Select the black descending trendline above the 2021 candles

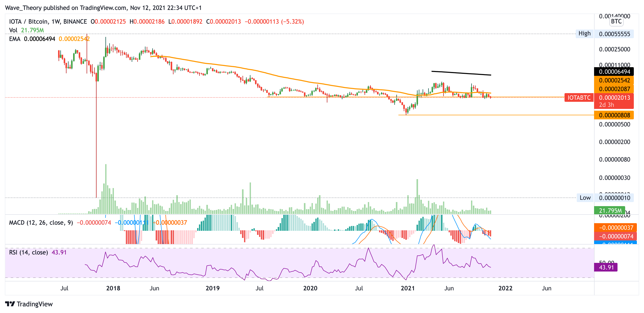461,73
